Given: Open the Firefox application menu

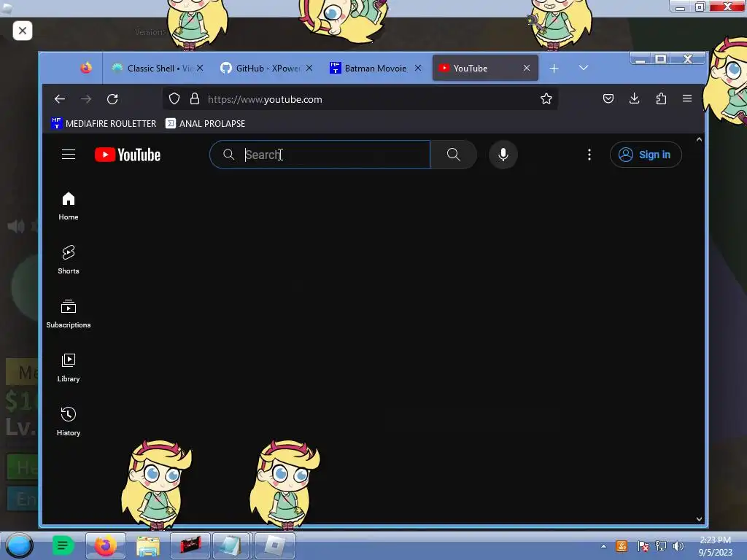Looking at the screenshot, I should coord(687,98).
